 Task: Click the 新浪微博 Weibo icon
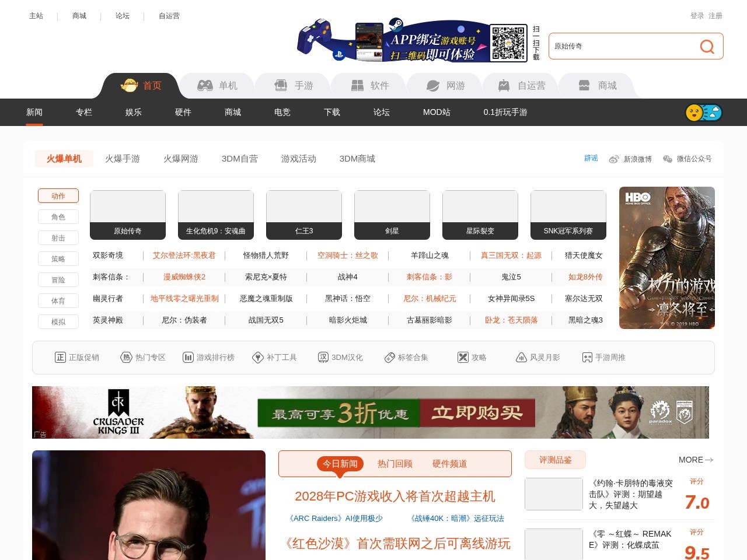pyautogui.click(x=614, y=159)
